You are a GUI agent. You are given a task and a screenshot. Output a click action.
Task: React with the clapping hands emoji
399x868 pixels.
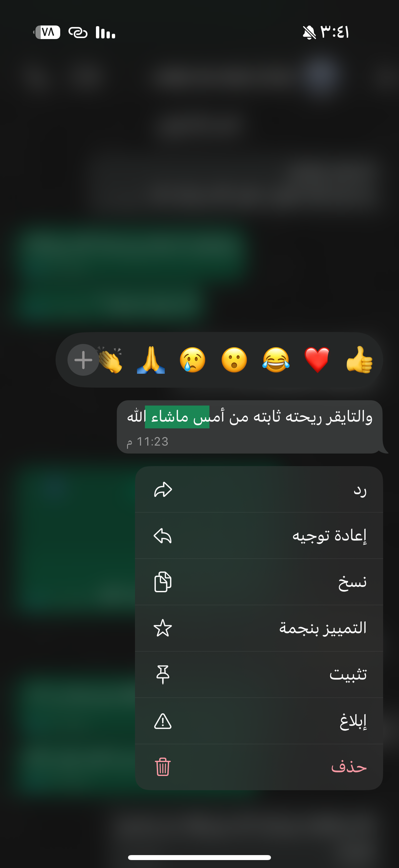point(111,360)
